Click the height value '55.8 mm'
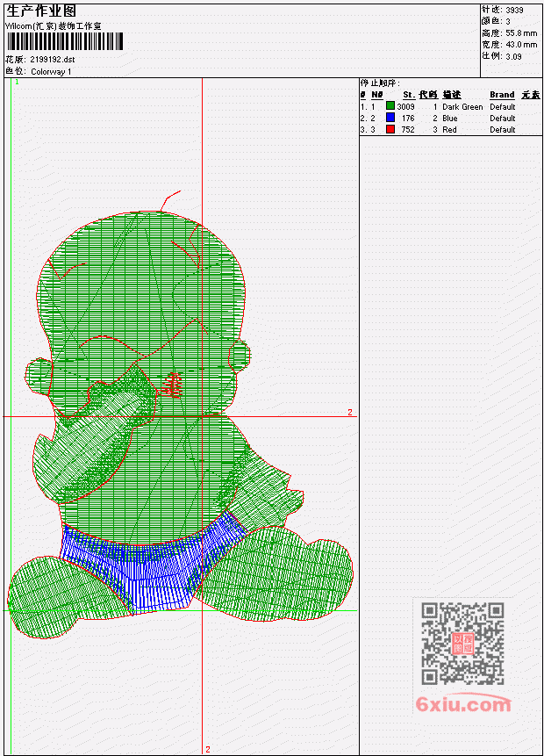 521,32
